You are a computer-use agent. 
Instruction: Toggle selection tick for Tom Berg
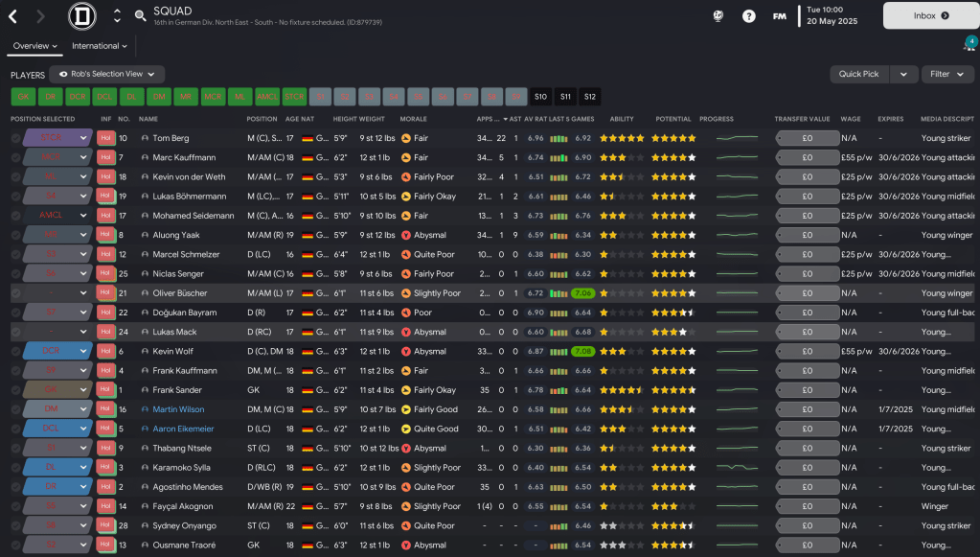point(15,138)
